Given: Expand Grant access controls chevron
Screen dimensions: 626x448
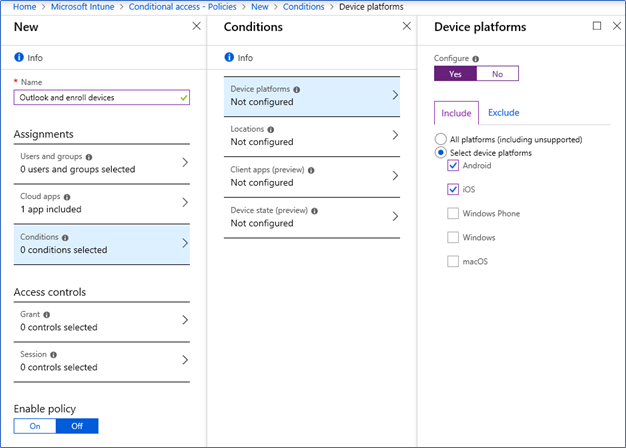Looking at the screenshot, I should point(185,320).
